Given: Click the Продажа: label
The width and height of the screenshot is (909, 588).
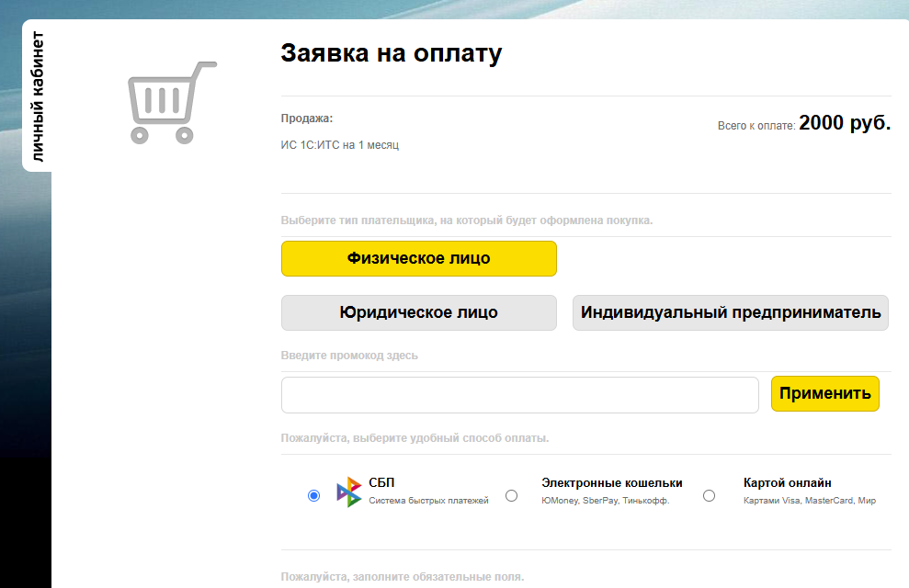Looking at the screenshot, I should point(307,119).
